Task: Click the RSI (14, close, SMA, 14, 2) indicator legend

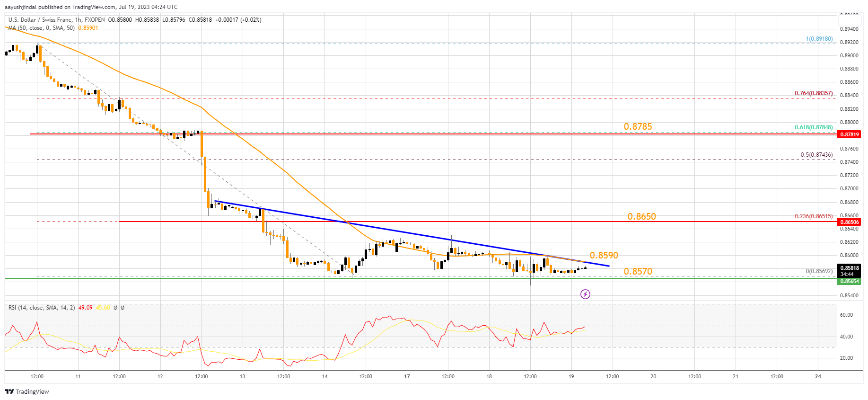Action: tap(42, 308)
